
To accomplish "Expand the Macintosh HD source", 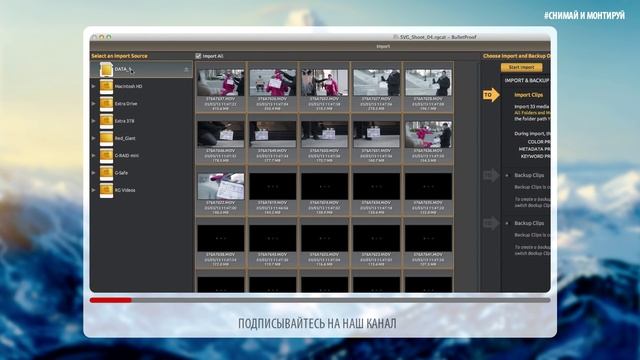I will [93, 87].
